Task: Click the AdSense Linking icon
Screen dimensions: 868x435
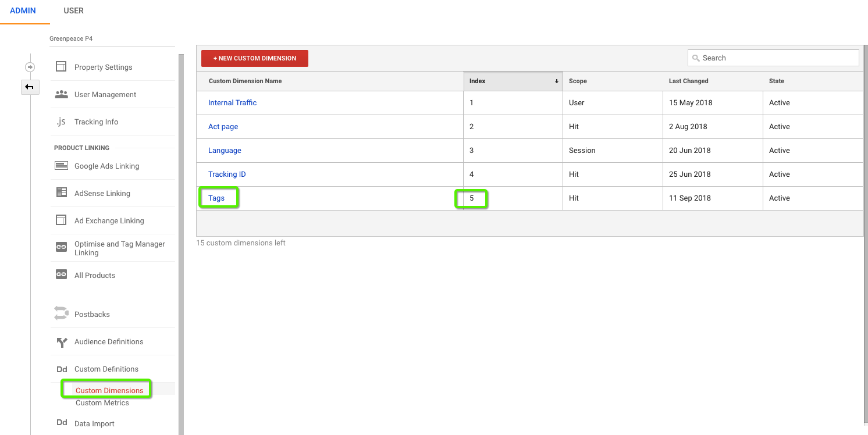Action: [61, 192]
